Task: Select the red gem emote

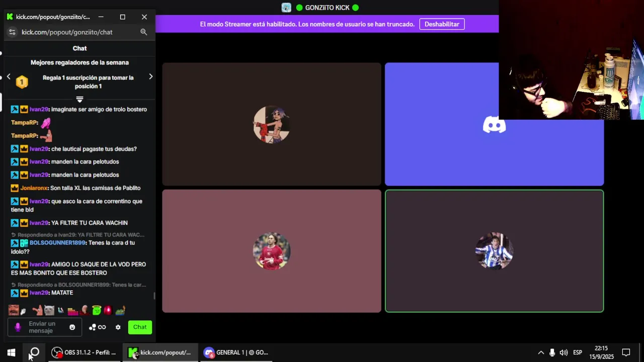Action: coord(108,310)
